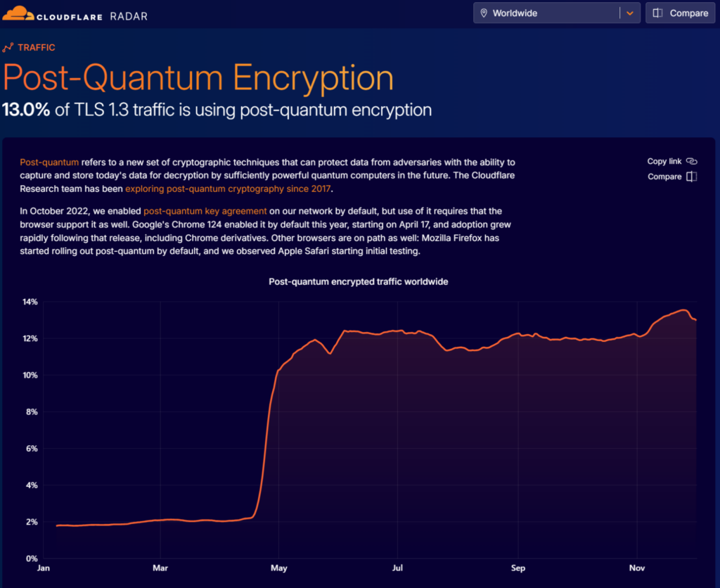Click the RADAR wordmark in header
The height and width of the screenshot is (588, 720).
point(129,15)
